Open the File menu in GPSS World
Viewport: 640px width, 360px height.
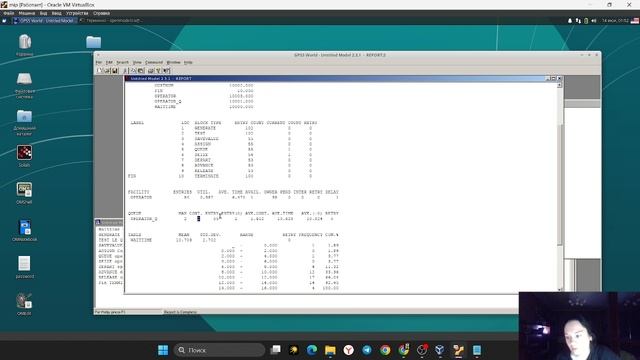point(99,62)
